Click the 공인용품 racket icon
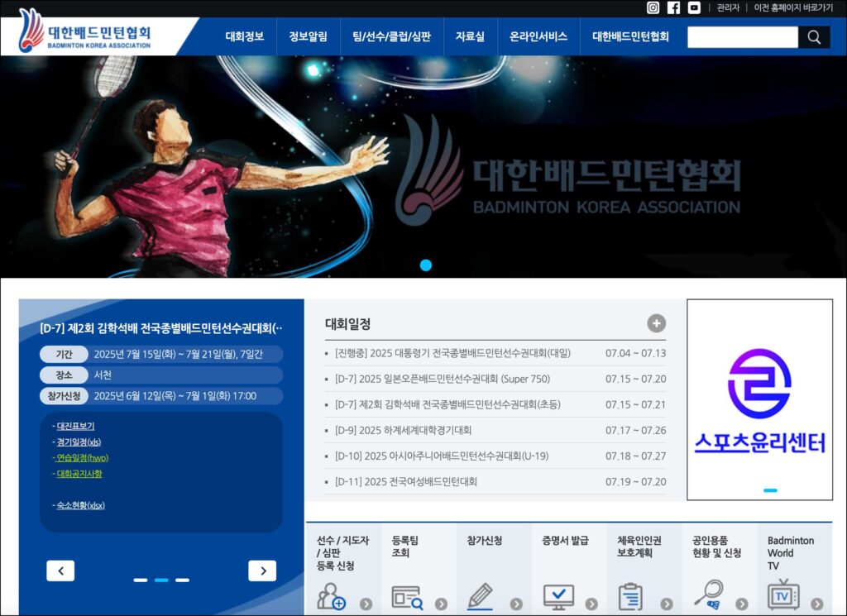 pos(709,595)
